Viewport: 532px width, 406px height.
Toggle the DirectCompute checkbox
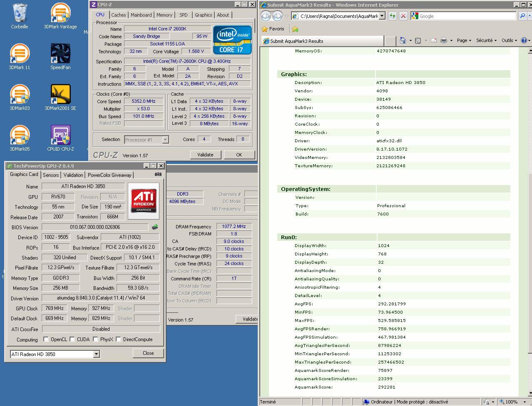(x=119, y=339)
